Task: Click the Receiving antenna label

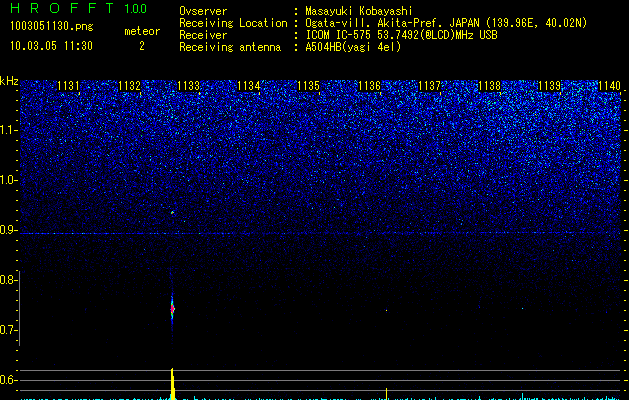Action: [230, 47]
